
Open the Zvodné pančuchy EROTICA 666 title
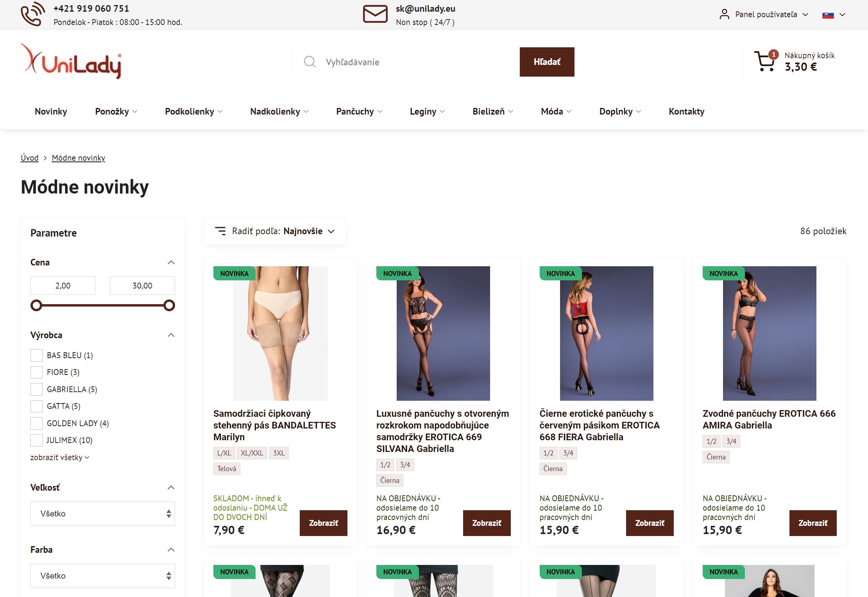pos(769,420)
